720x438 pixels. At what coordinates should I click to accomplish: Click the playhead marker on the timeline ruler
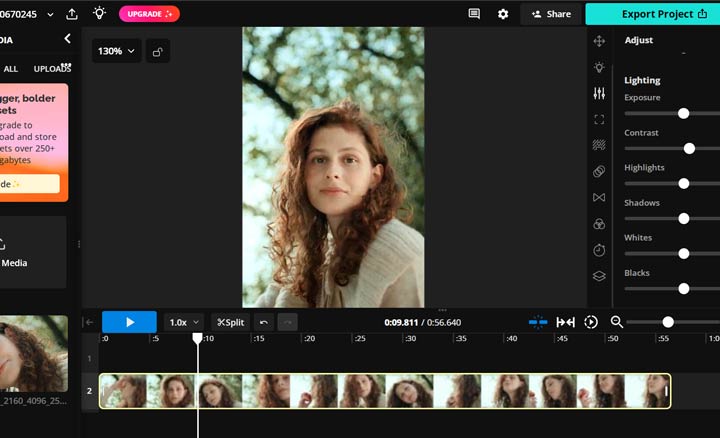pos(197,339)
